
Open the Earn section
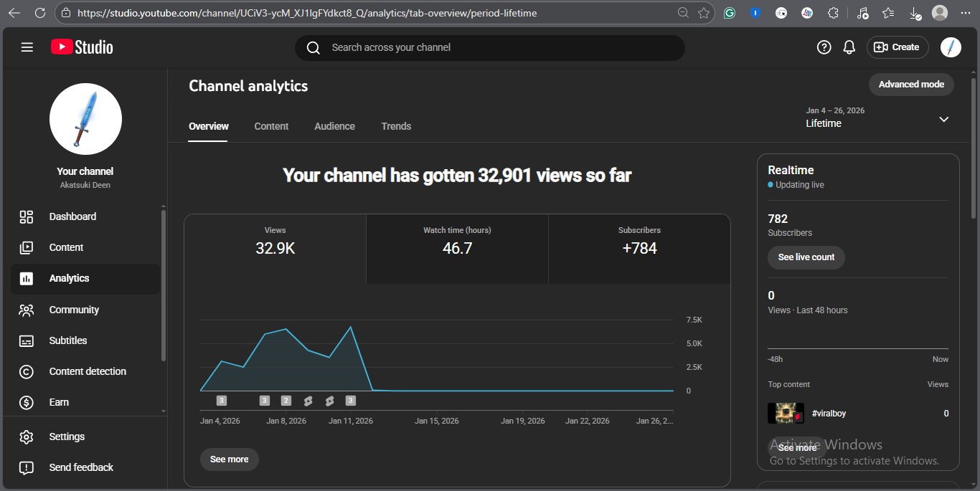click(x=59, y=402)
